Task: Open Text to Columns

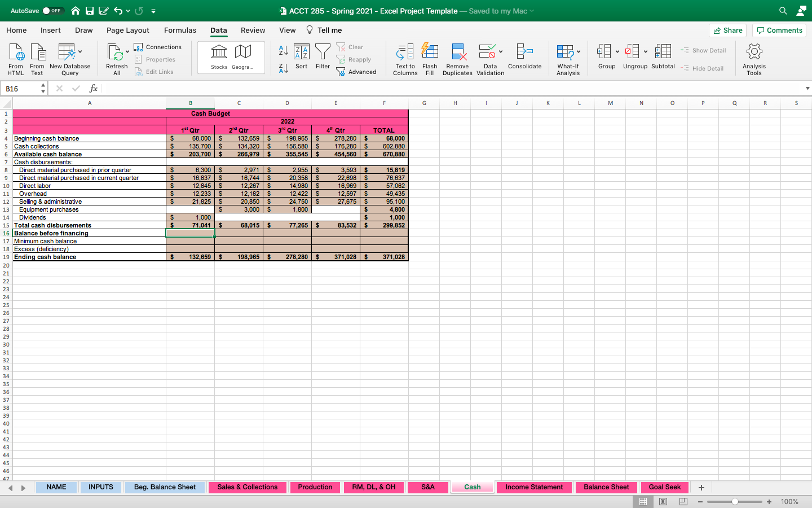Action: [404, 58]
